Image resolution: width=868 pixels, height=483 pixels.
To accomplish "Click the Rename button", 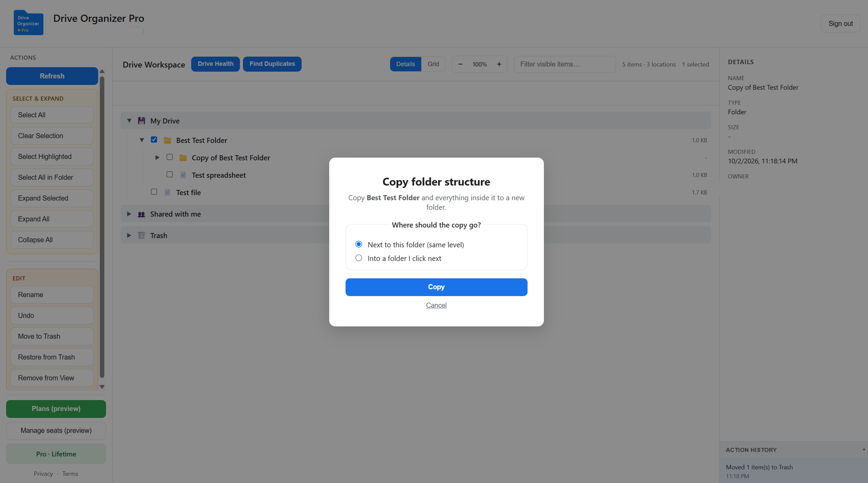I will pyautogui.click(x=52, y=295).
